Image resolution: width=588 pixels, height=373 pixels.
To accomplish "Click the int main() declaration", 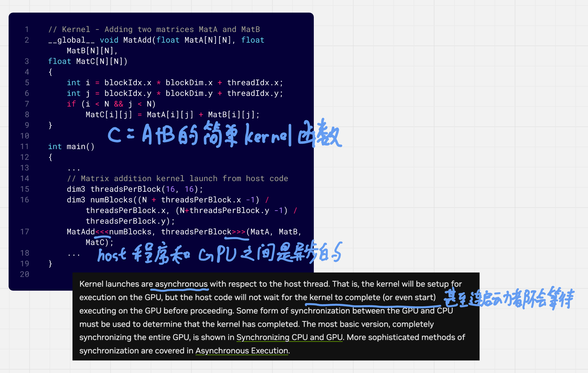I will pyautogui.click(x=71, y=147).
